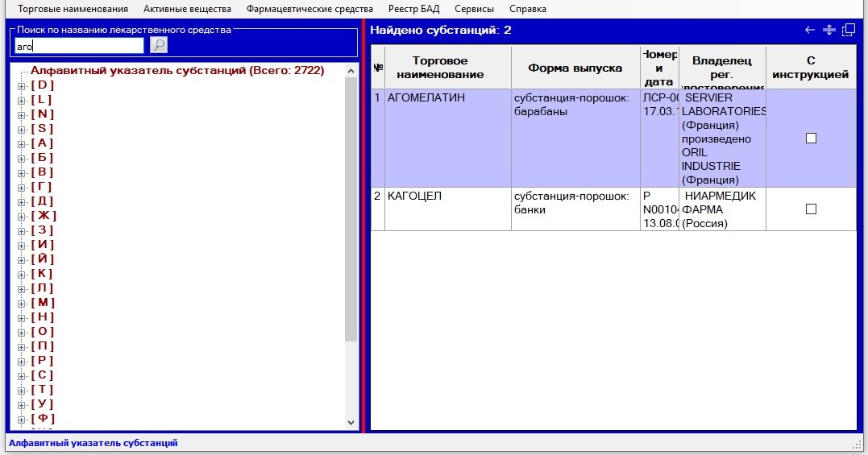This screenshot has height=455, width=868.
Task: Sort by Торговое наименование column header
Action: (x=448, y=68)
